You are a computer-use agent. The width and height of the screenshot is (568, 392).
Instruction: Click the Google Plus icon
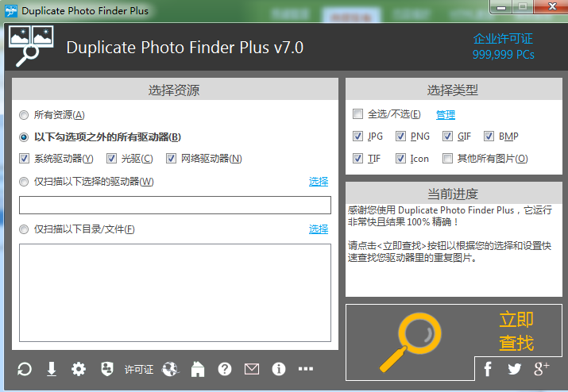pyautogui.click(x=542, y=369)
